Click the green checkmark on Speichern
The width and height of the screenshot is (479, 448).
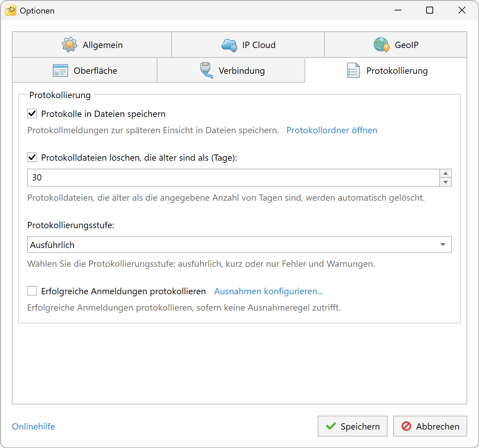click(331, 426)
